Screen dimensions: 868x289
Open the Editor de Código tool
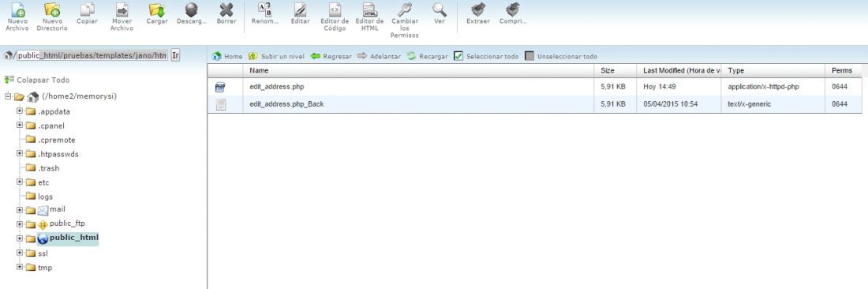[x=335, y=10]
